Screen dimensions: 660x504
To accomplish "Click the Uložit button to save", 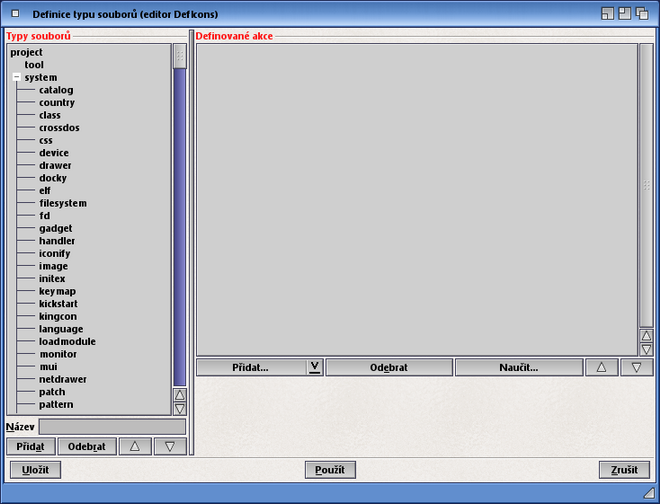I will pos(35,470).
